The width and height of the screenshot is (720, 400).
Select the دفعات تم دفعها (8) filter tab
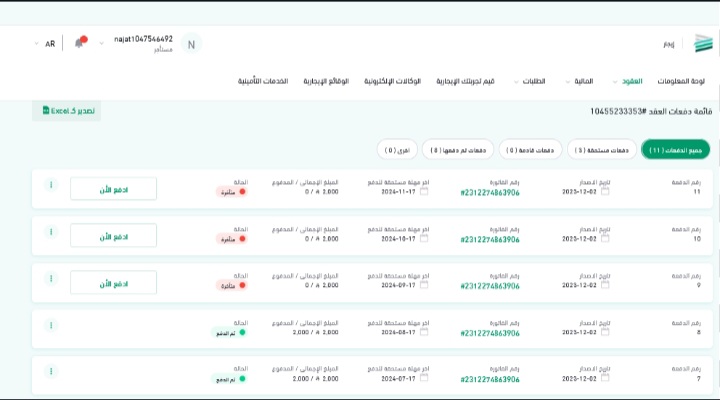tap(457, 150)
